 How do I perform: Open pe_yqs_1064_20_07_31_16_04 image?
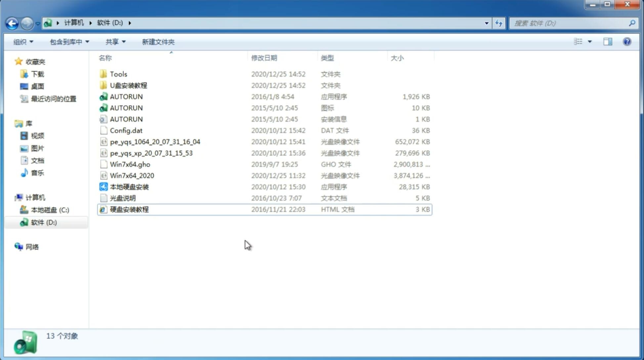click(155, 142)
